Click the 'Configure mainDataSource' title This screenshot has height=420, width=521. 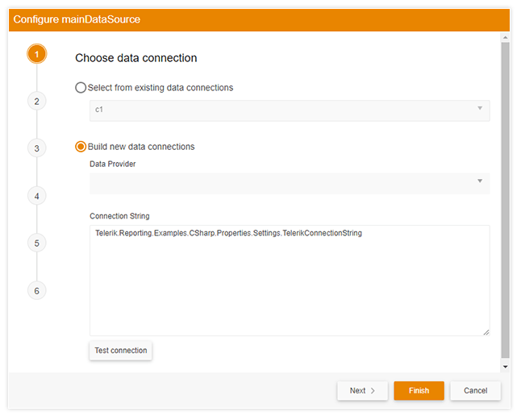(77, 19)
